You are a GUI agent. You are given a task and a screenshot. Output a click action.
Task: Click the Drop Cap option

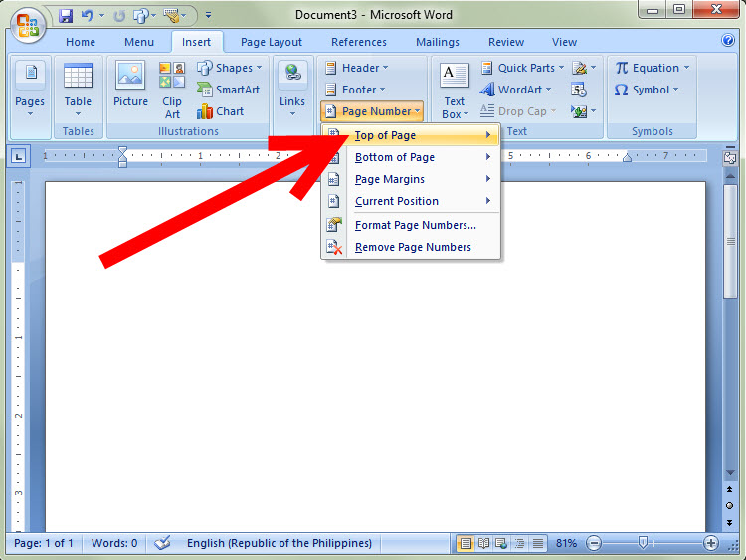pos(517,111)
